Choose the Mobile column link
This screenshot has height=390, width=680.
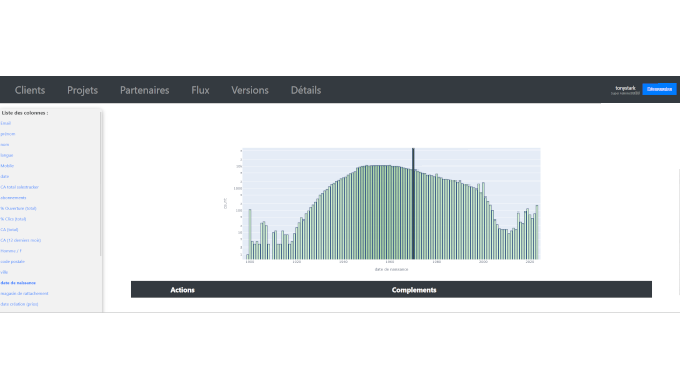click(x=7, y=166)
